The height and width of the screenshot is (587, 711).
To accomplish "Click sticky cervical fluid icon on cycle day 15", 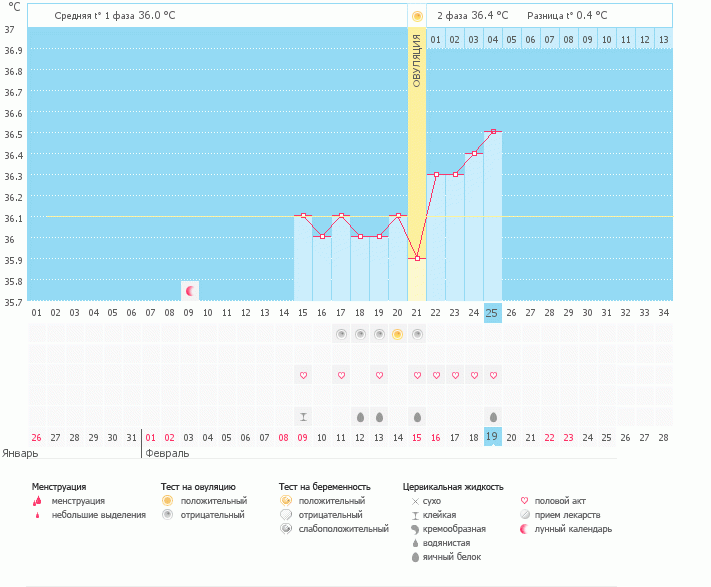I will [x=303, y=417].
